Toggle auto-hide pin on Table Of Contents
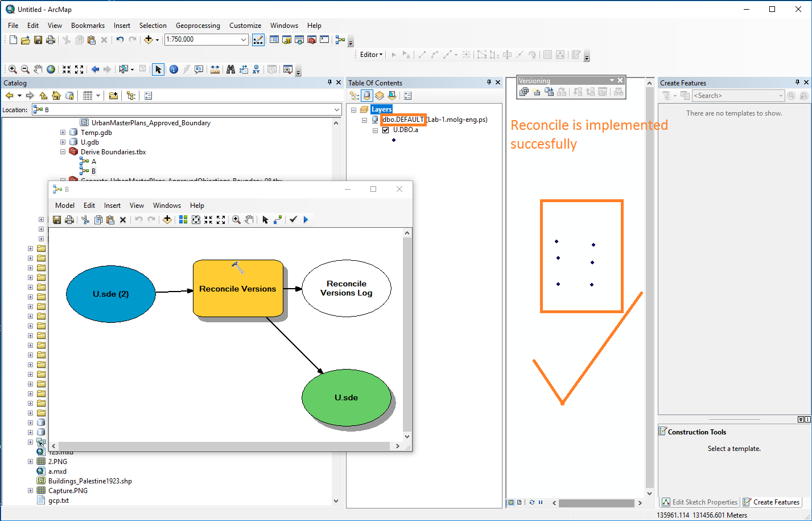The width and height of the screenshot is (812, 521). point(489,83)
